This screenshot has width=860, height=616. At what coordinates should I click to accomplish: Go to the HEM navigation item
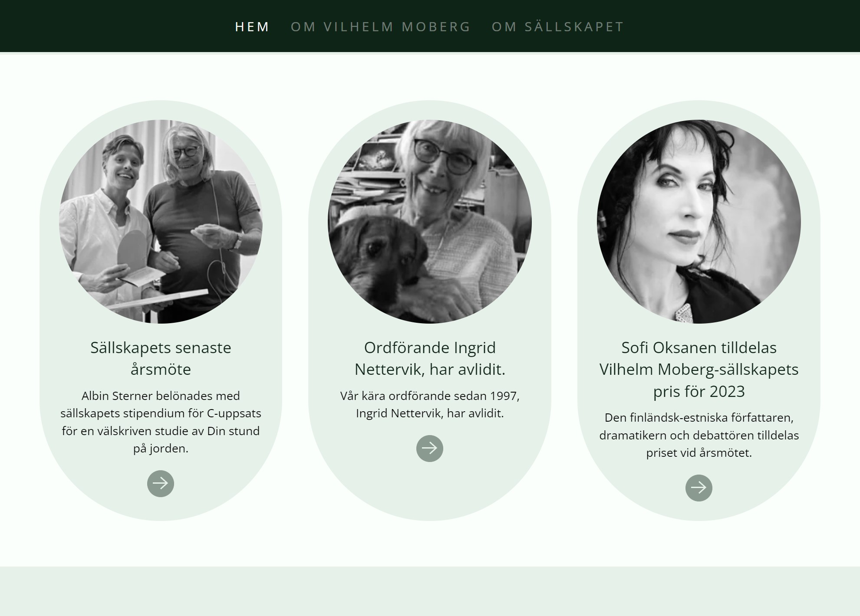pos(252,26)
